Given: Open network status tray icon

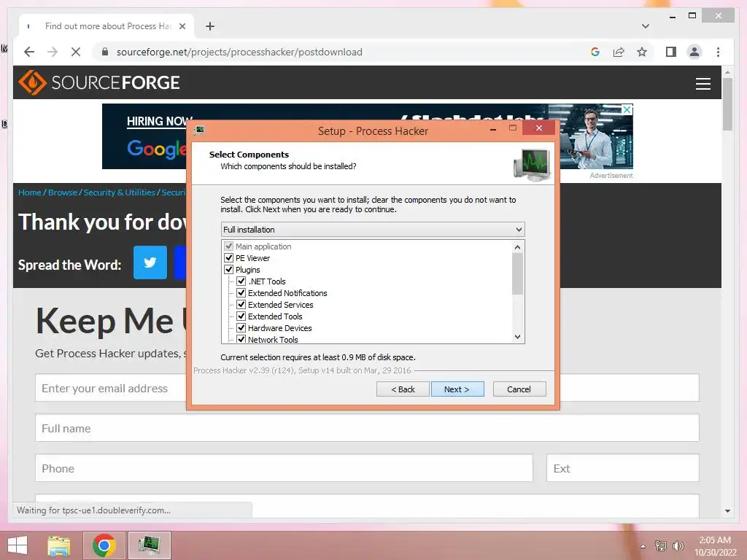Looking at the screenshot, I should pyautogui.click(x=660, y=545).
